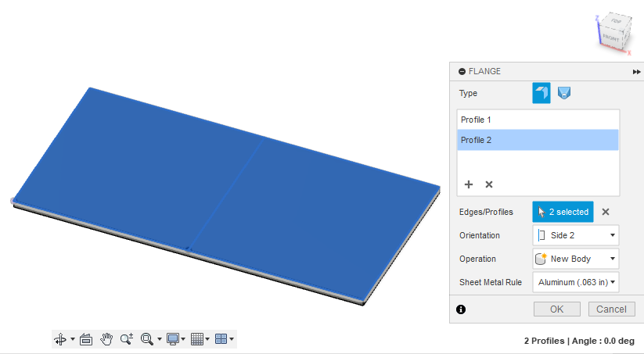Select Profile 2 in the list
Image resolution: width=644 pixels, height=354 pixels.
coord(538,140)
